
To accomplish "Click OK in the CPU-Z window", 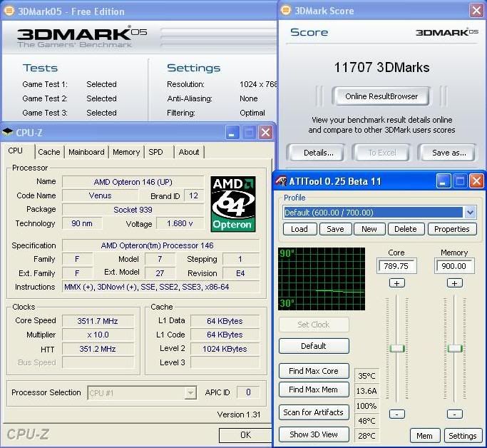I will pos(245,435).
